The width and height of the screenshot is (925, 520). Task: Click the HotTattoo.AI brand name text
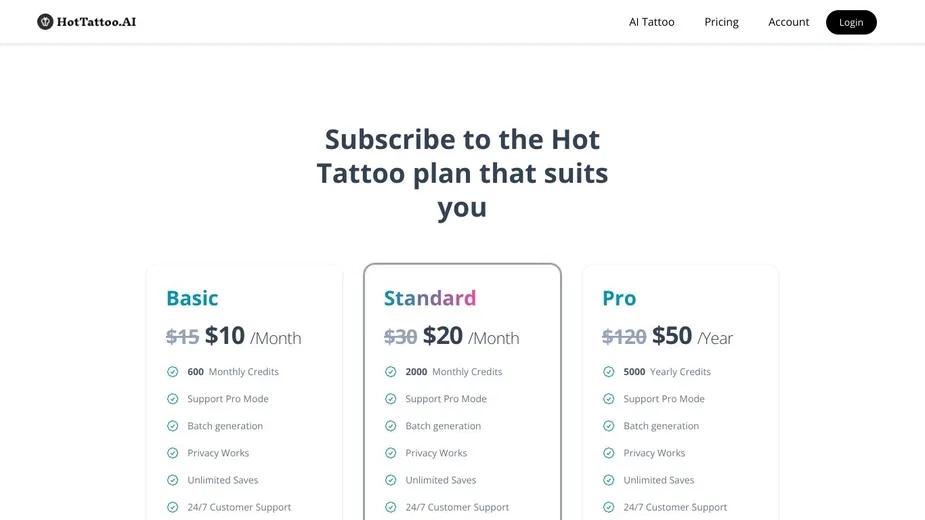96,22
